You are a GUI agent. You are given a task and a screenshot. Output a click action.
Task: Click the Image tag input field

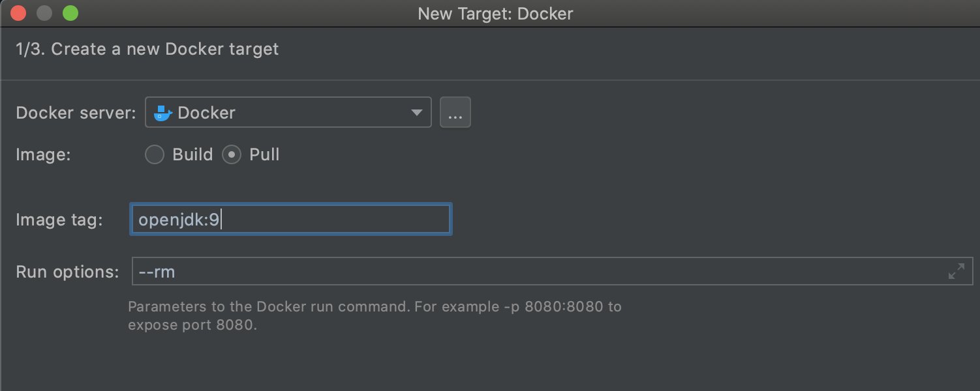[x=290, y=220]
